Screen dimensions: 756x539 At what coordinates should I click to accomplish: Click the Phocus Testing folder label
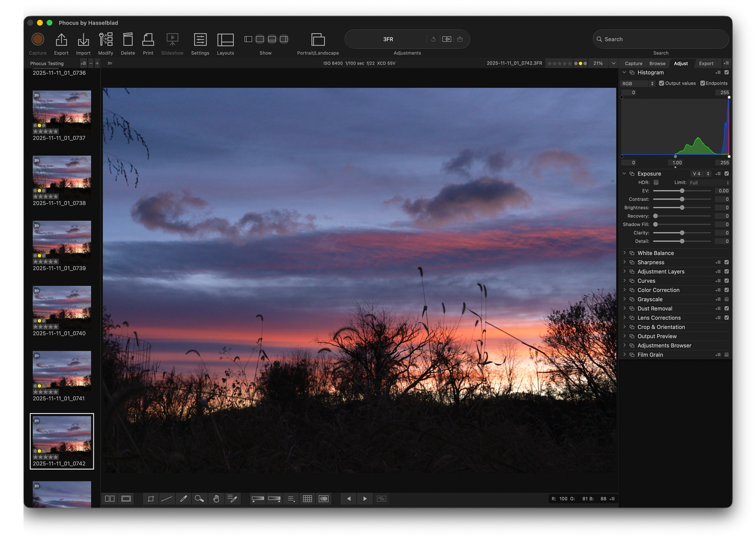click(47, 63)
